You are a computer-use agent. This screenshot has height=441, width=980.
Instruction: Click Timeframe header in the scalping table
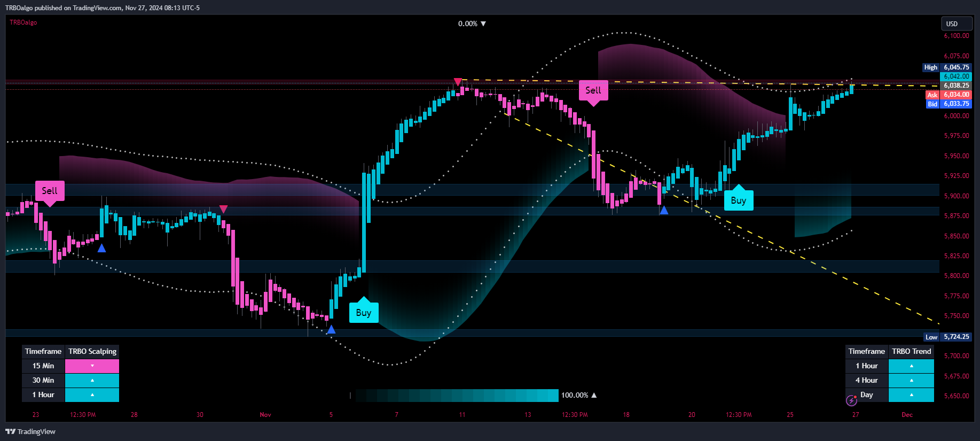pos(43,351)
